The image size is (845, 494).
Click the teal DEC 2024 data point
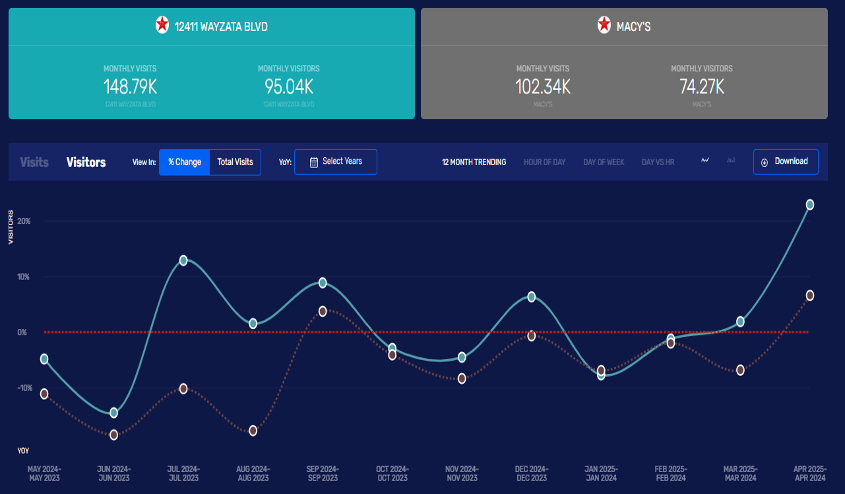pos(531,297)
